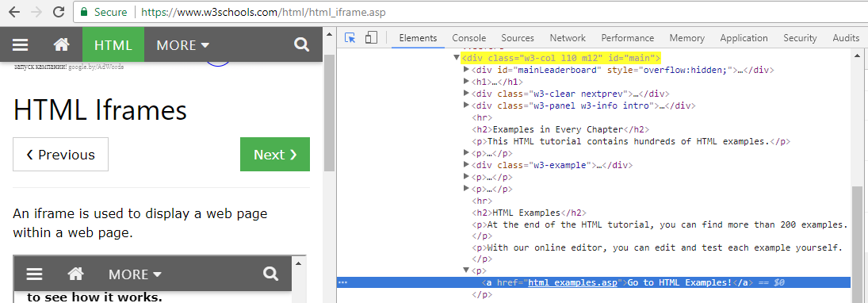Expand the w3-clear nextprev div node
The width and height of the screenshot is (868, 303).
pyautogui.click(x=466, y=94)
